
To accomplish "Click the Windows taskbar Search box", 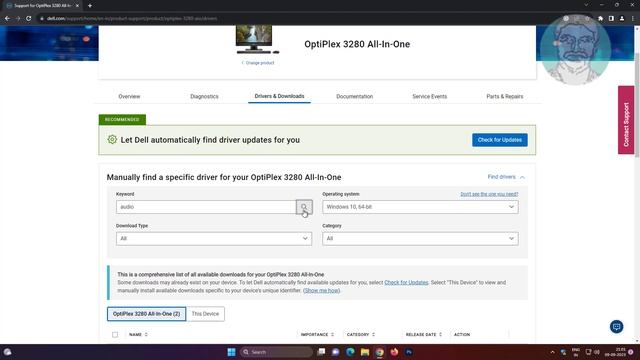I will click(276, 352).
